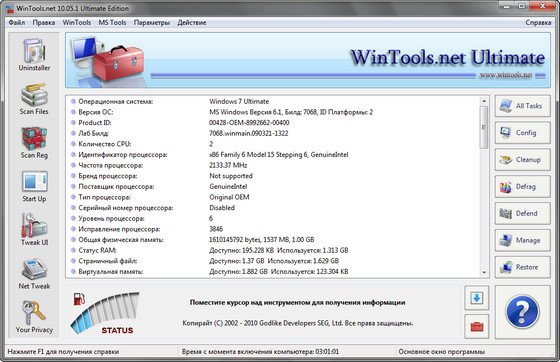The height and width of the screenshot is (362, 560).
Task: Visit the www.wintools.net link
Action: click(506, 75)
